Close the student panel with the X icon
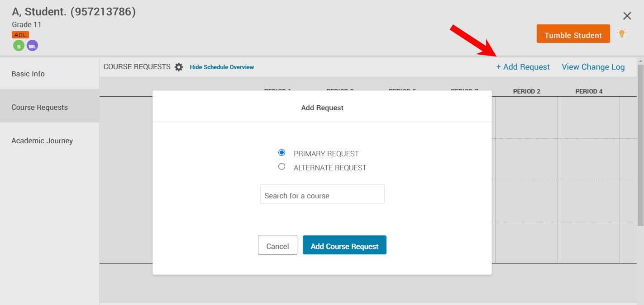Image resolution: width=644 pixels, height=305 pixels. [x=627, y=16]
